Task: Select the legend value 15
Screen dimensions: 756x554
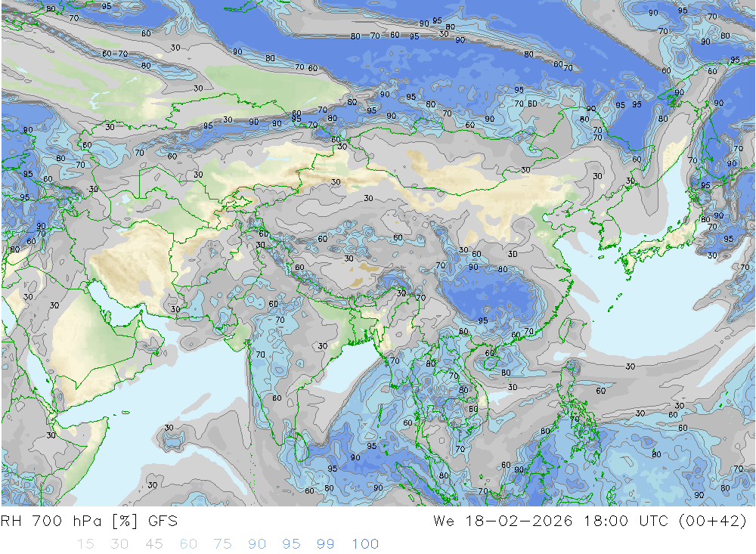Action: (85, 544)
